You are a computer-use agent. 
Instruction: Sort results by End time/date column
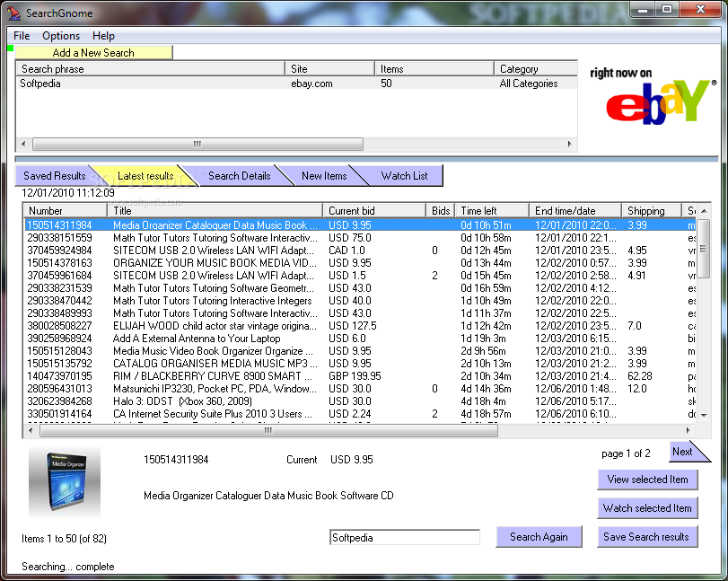point(575,211)
